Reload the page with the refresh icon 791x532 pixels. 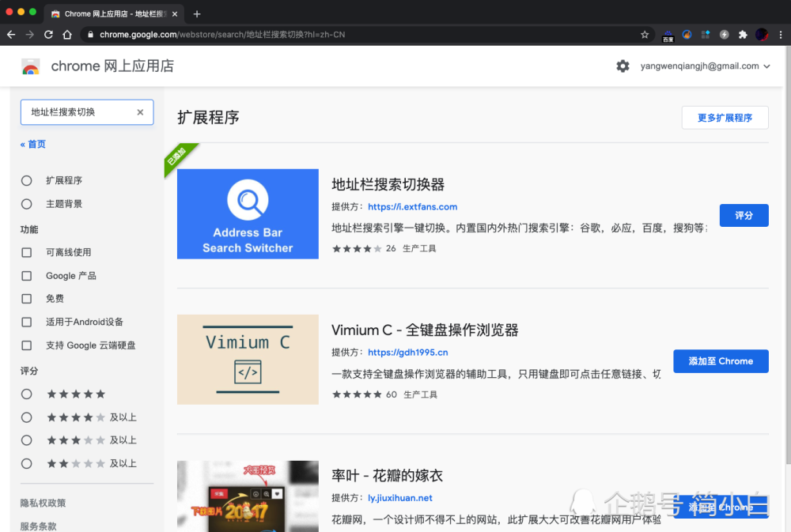48,35
